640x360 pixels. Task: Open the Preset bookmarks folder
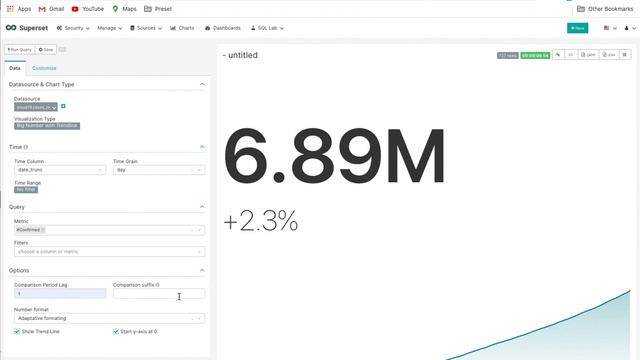pyautogui.click(x=158, y=9)
